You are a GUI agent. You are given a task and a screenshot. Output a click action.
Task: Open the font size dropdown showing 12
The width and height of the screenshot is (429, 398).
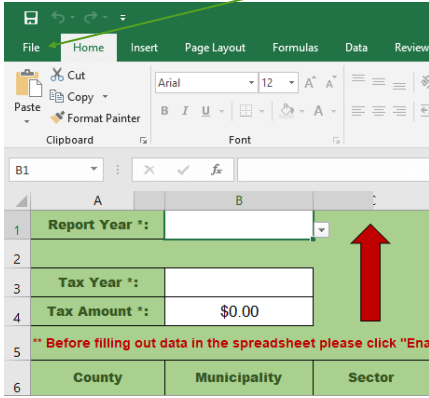click(x=291, y=82)
